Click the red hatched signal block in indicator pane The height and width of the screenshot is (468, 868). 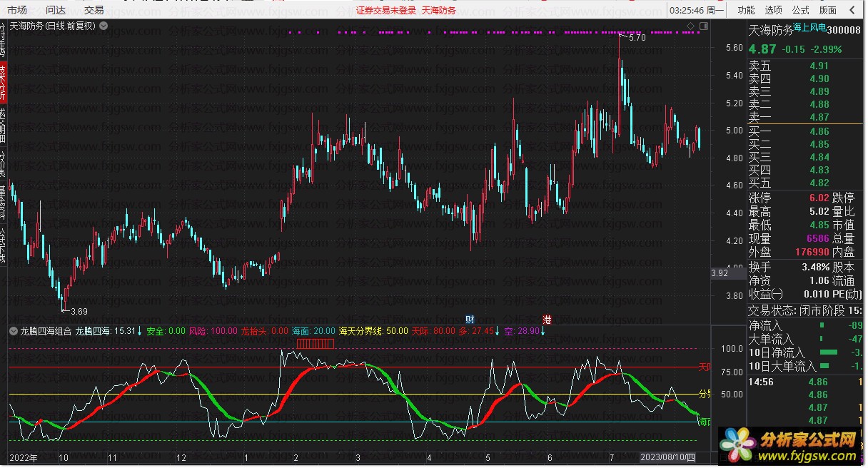point(315,344)
